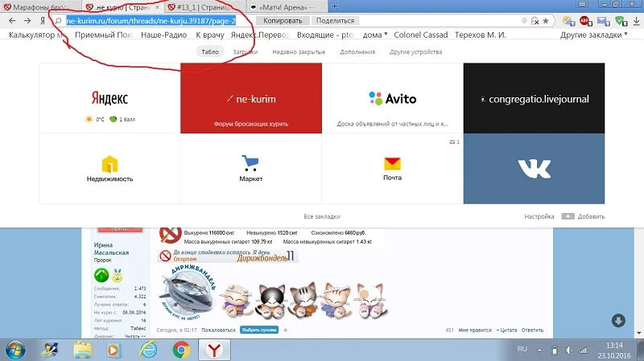Open the Colonel Cassad bookmark
Screen dimensions: 644x361
(x=420, y=35)
